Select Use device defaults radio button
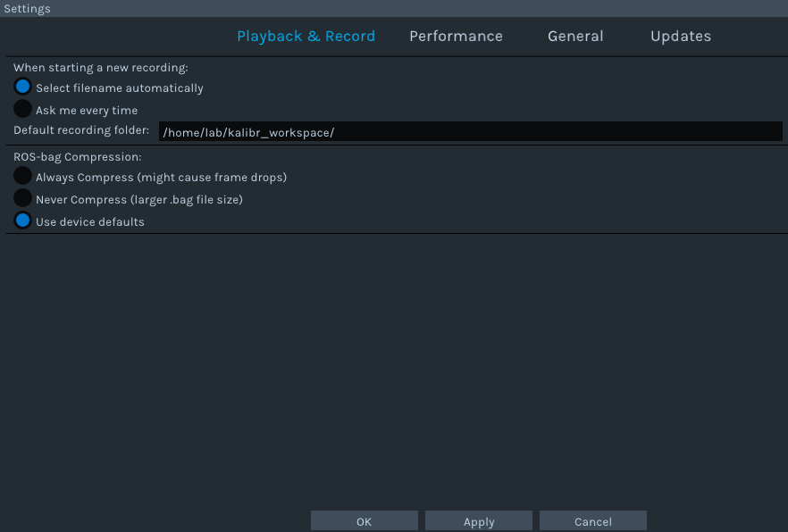Screen dimensions: 788x532 pos(22,220)
